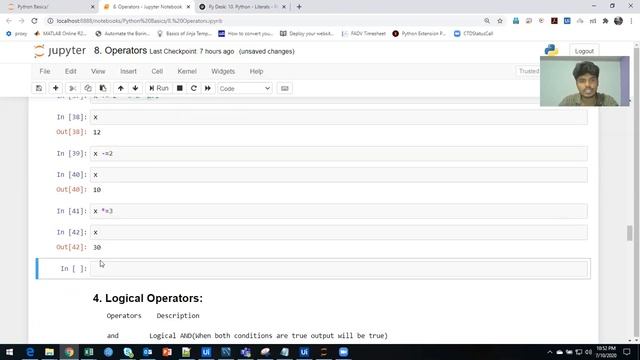The width and height of the screenshot is (640, 360).
Task: Click the Out[38] value 12
Action: [x=97, y=132]
